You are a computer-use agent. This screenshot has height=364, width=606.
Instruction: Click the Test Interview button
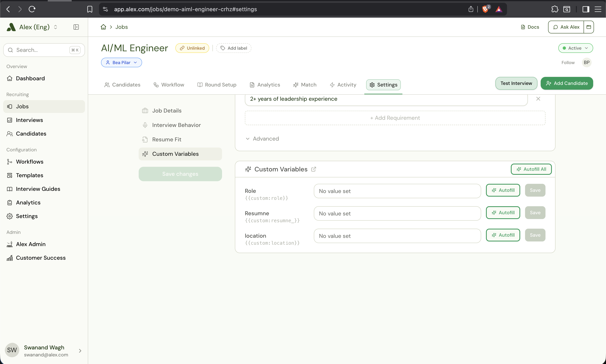[x=516, y=83]
